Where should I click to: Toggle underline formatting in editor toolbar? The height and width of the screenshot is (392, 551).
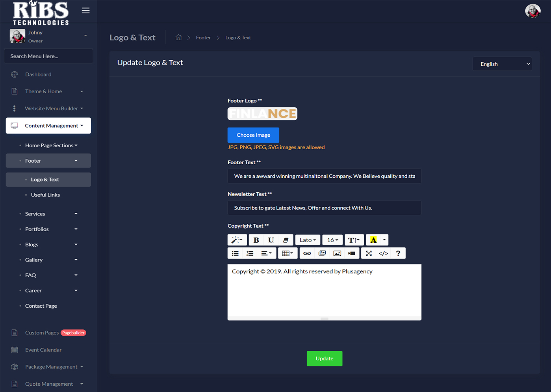tap(271, 240)
